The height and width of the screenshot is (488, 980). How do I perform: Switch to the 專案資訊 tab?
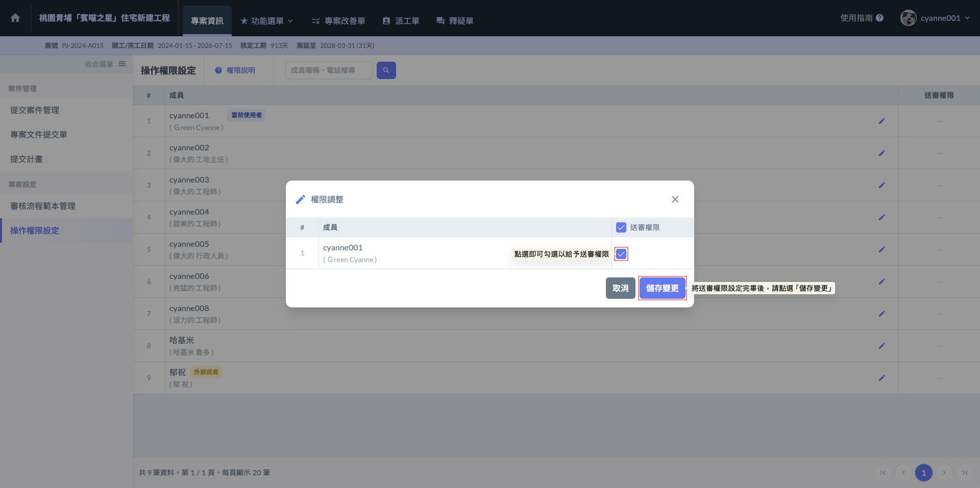(x=207, y=21)
